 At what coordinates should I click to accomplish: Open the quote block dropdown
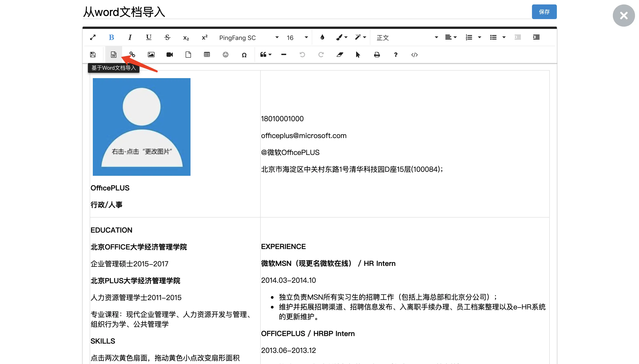[x=266, y=55]
